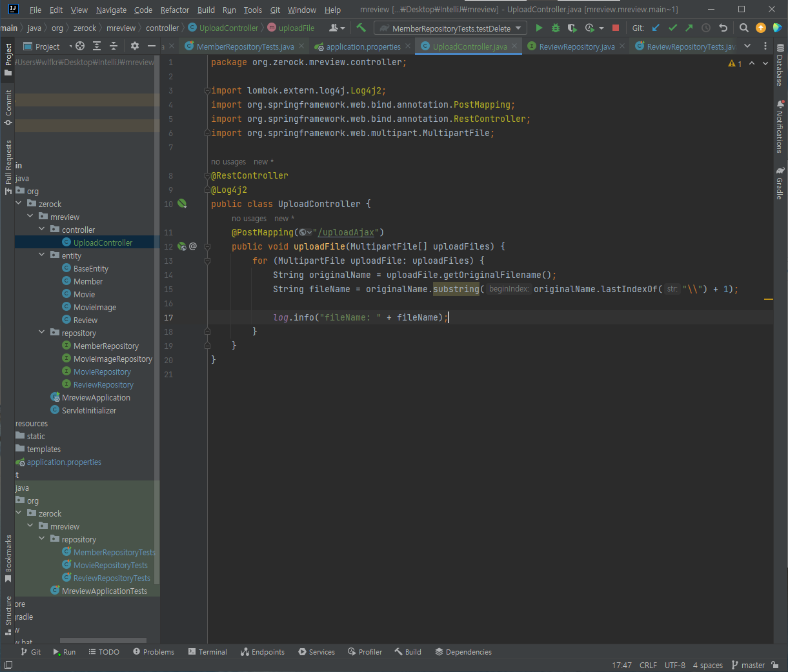Open the Notifications side panel
Screen dimensions: 788x672
point(780,126)
